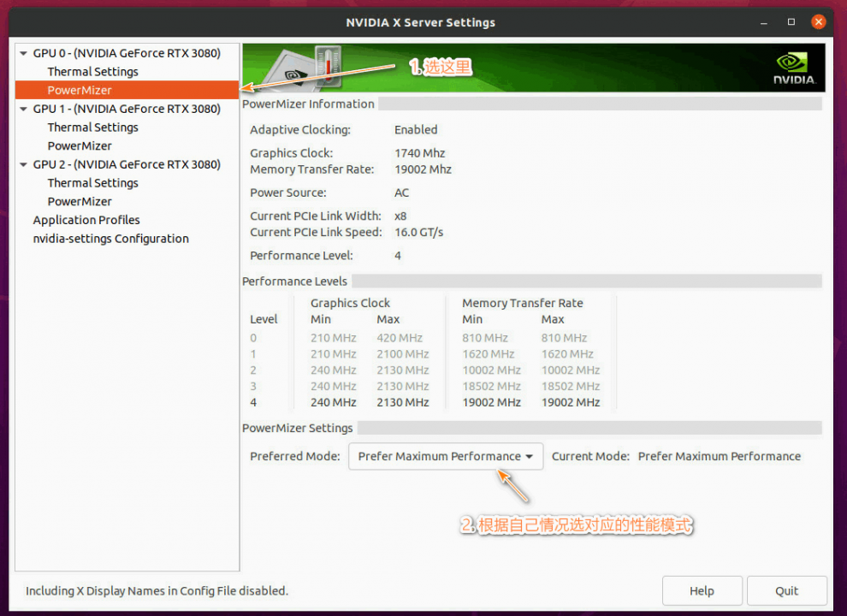Click the PowerMizer Settings section header
Image resolution: width=847 pixels, height=616 pixels.
pyautogui.click(x=297, y=429)
